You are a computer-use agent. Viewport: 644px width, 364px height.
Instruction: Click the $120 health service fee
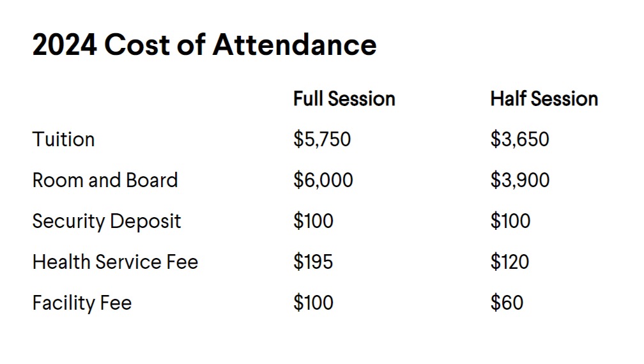coord(510,262)
